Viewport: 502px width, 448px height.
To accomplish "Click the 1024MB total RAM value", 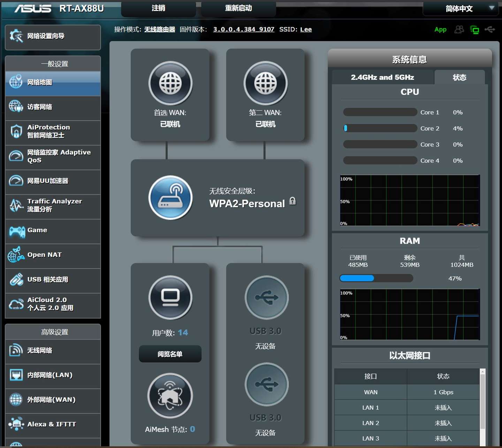I will [462, 265].
